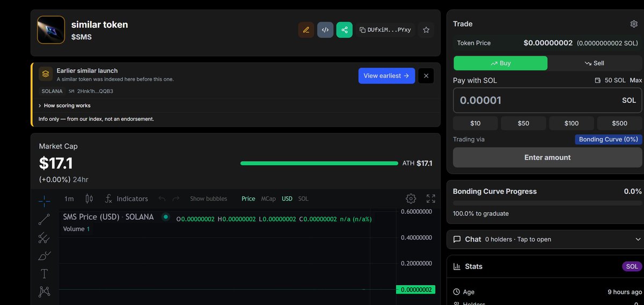Set chart currency to USD
Image resolution: width=644 pixels, height=305 pixels.
click(287, 199)
